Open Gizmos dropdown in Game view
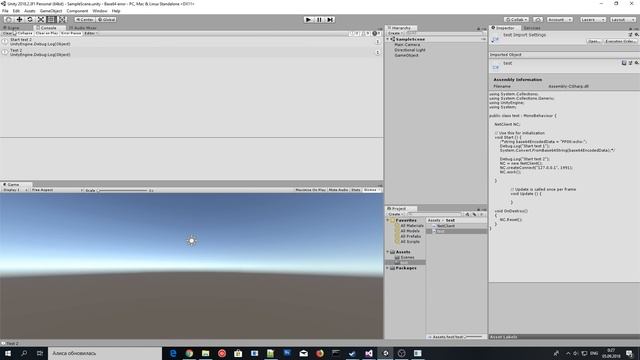 372,190
